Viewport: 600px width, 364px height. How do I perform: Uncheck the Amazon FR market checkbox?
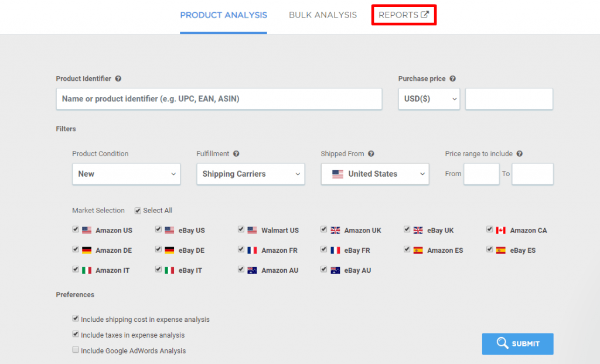click(x=241, y=249)
